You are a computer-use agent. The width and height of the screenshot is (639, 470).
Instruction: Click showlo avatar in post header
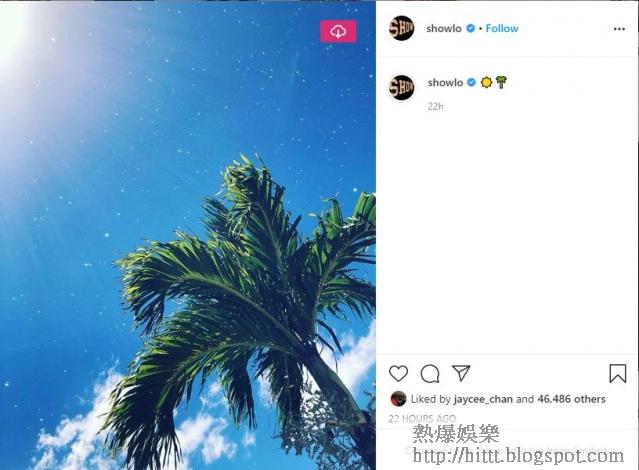click(x=401, y=28)
